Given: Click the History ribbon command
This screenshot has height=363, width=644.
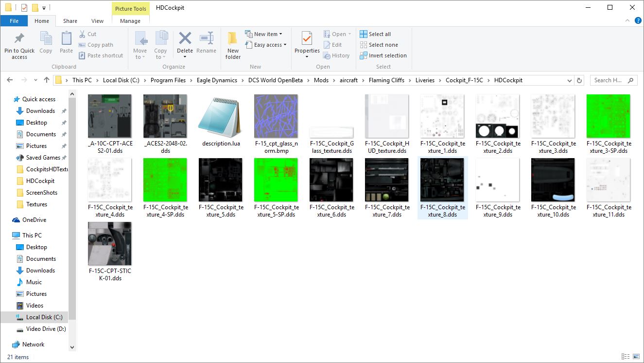Looking at the screenshot, I should pos(337,55).
